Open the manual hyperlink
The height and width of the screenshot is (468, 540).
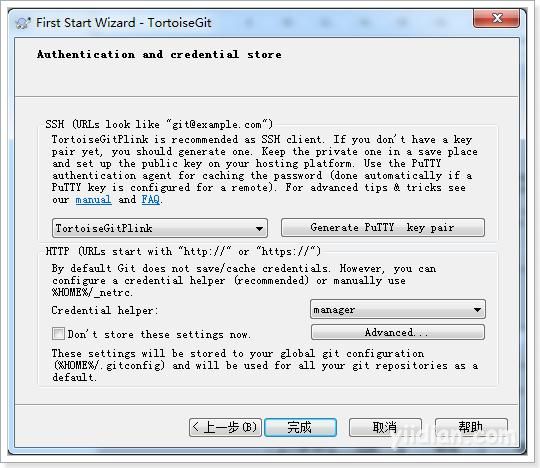click(x=93, y=200)
